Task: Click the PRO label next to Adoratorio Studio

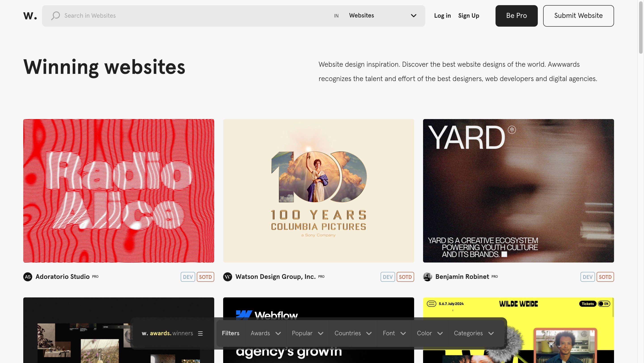Action: (x=95, y=277)
